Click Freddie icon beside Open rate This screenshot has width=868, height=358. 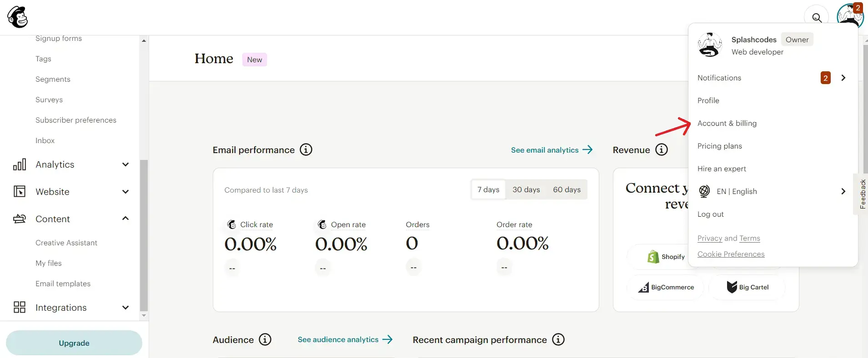[x=322, y=224]
